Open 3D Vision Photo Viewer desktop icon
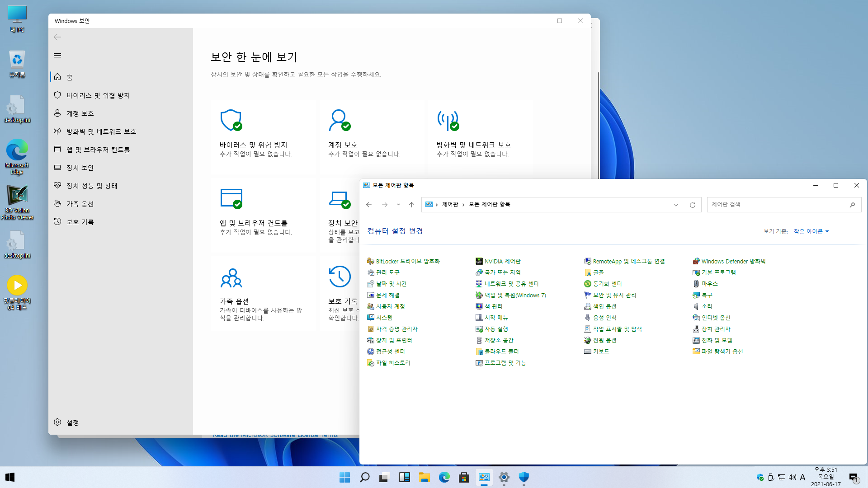Image resolution: width=868 pixels, height=488 pixels. pos(17,202)
